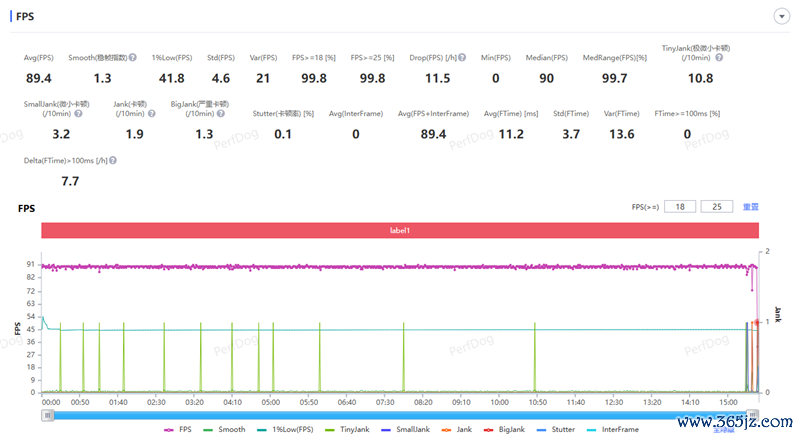
Task: Toggle the FPS series in the legend
Action: pos(178,429)
